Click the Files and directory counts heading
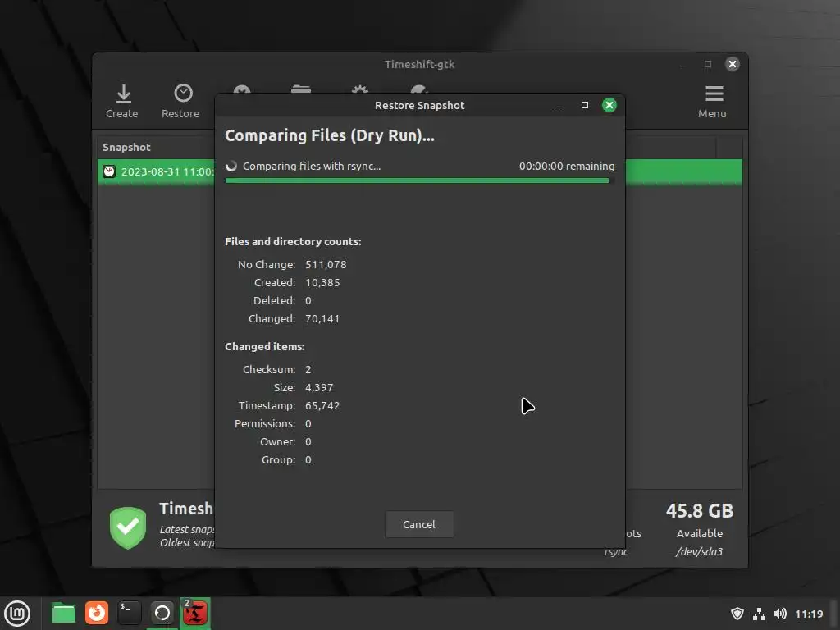This screenshot has height=630, width=840. 293,242
